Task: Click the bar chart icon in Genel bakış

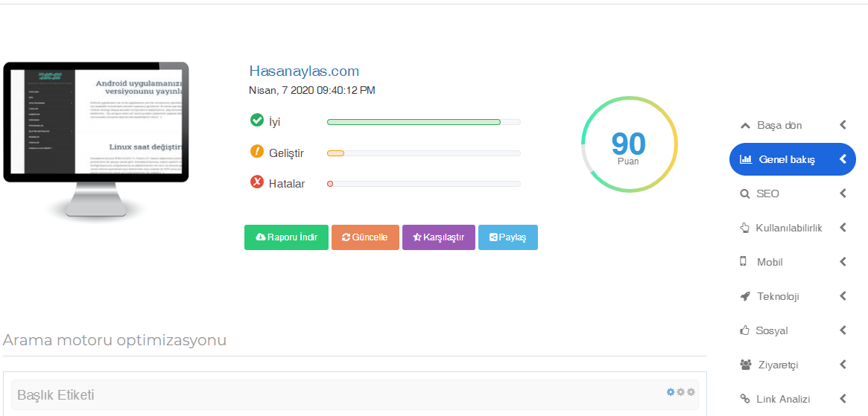Action: point(746,159)
